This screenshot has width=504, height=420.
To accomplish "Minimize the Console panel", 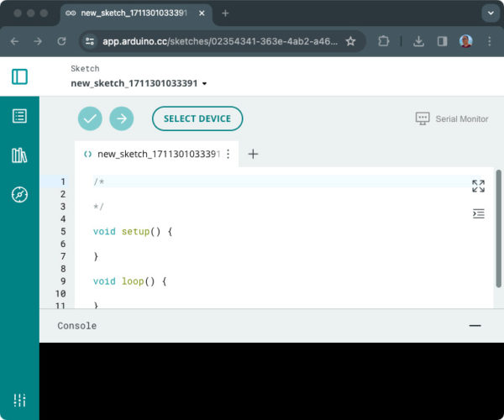I will pyautogui.click(x=475, y=326).
